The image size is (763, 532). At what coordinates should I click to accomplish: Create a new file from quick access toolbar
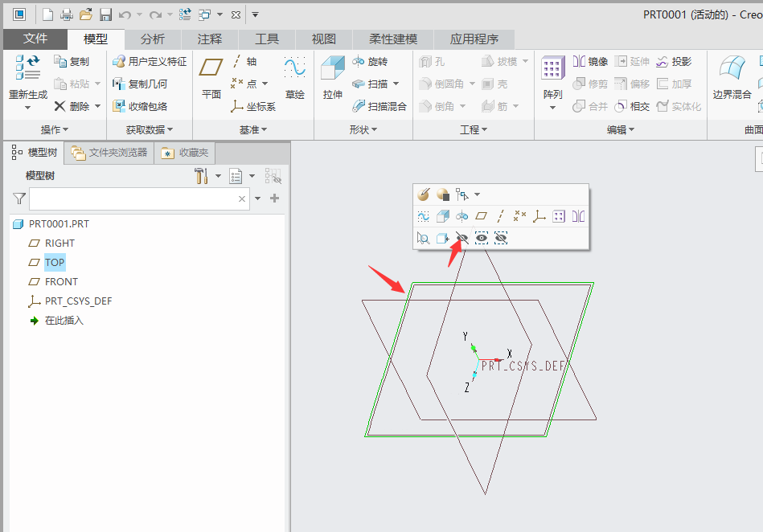(x=47, y=15)
